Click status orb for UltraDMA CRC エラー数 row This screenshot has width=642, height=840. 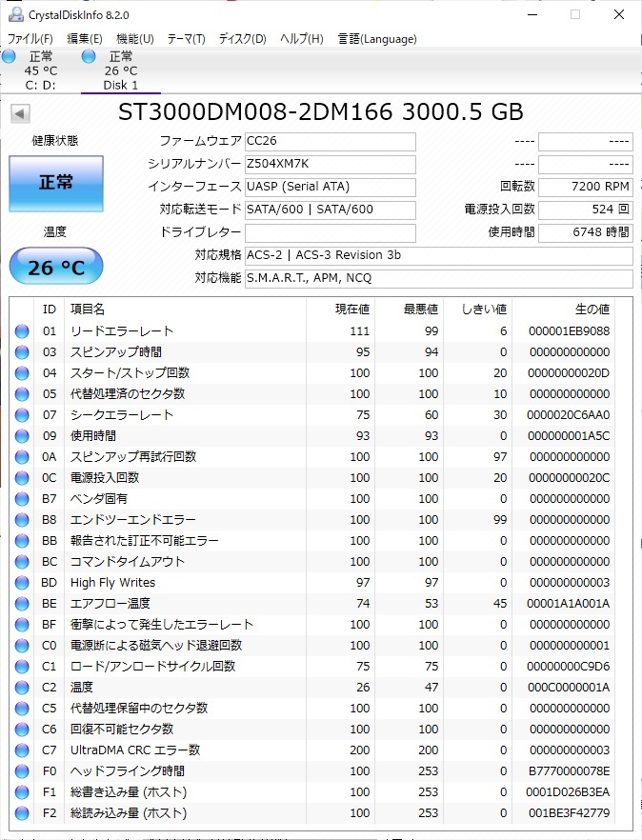point(22,750)
